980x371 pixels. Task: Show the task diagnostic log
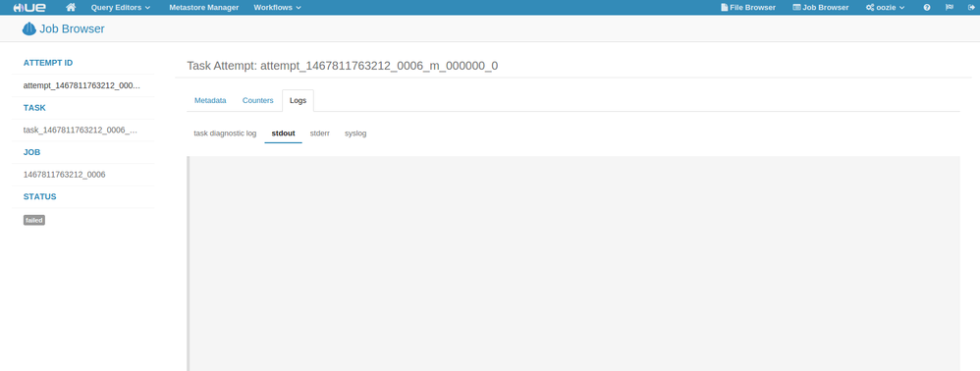coord(225,133)
